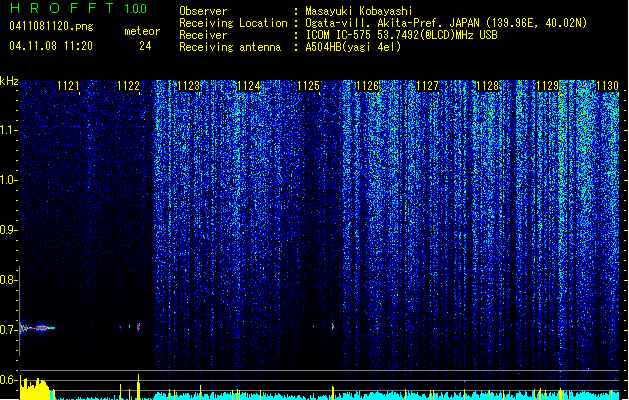
Task: Click location text Ogata-vill. Akita-Pref. JAPAN
Action: (x=392, y=23)
